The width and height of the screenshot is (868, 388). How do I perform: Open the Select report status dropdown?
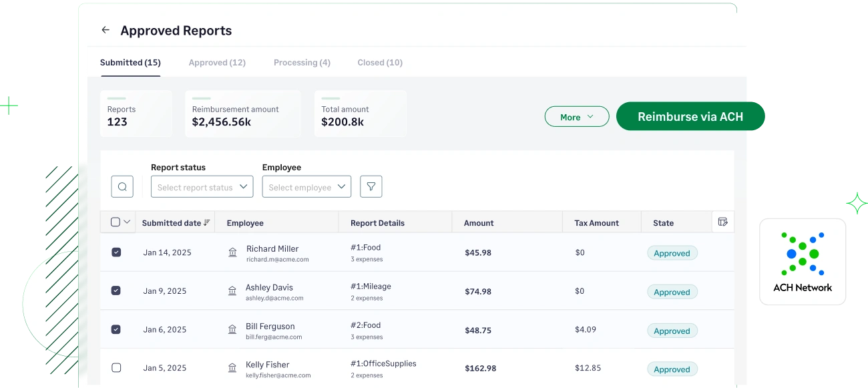[x=202, y=187]
